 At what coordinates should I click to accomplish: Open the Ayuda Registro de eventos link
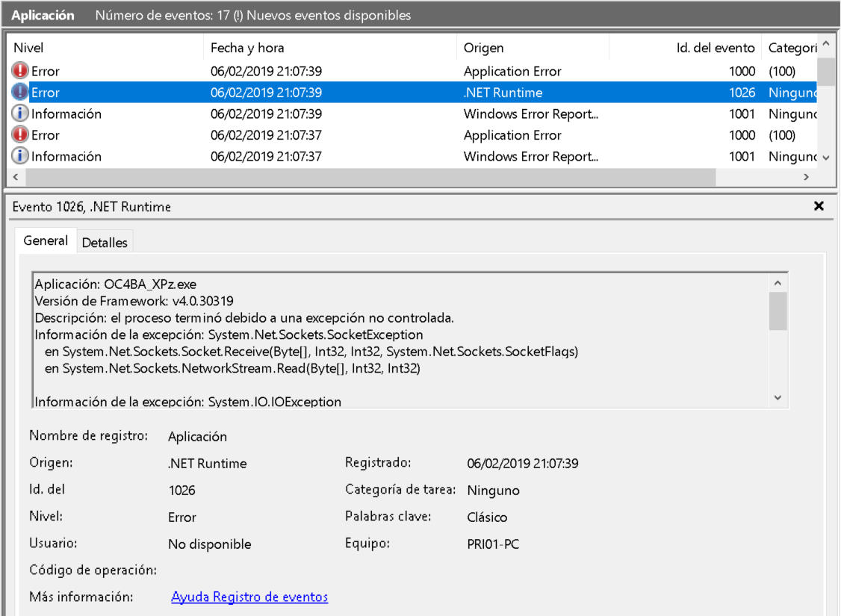click(x=249, y=597)
